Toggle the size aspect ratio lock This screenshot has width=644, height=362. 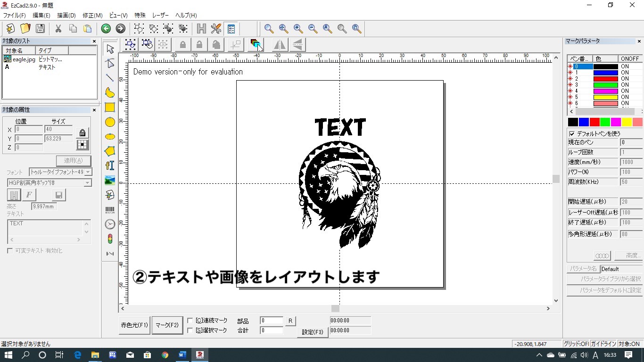pos(83,133)
